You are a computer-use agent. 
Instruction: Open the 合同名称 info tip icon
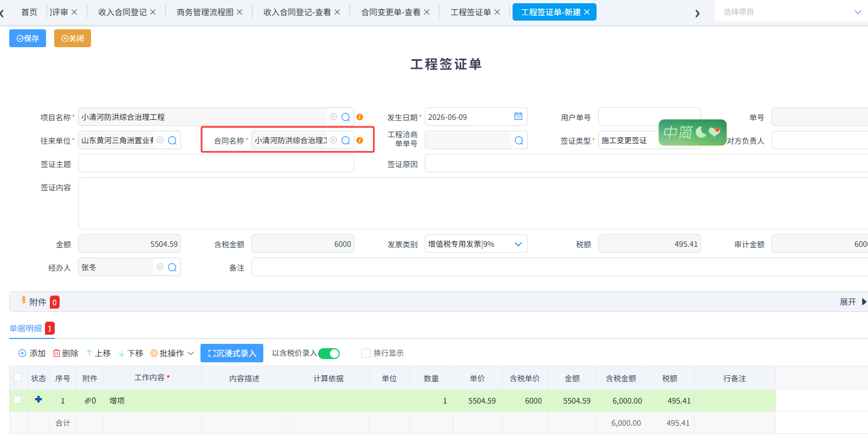tap(360, 140)
